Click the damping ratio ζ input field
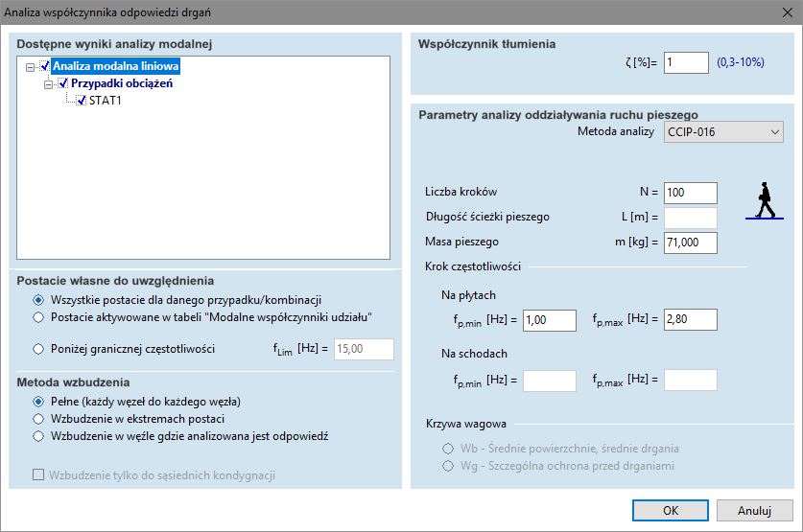This screenshot has width=803, height=532. pos(685,62)
